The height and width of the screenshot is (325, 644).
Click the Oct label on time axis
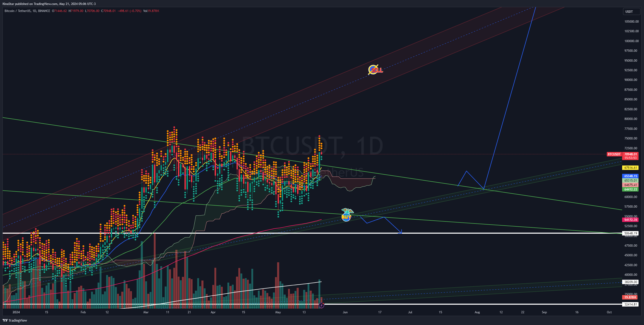[609, 312]
